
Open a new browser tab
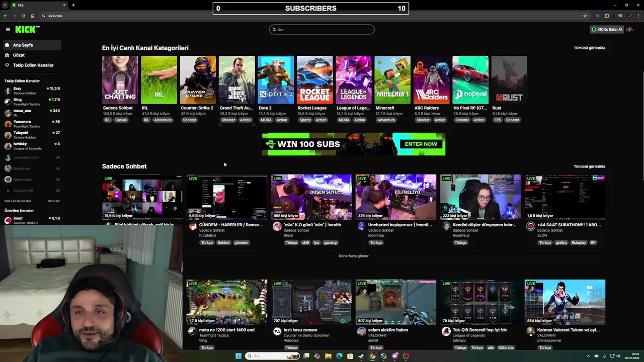73,5
